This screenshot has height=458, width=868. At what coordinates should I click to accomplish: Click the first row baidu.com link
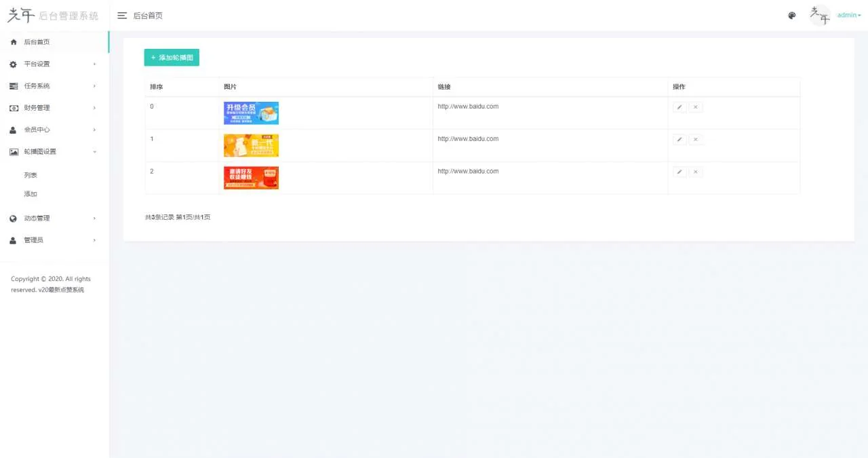(x=468, y=107)
